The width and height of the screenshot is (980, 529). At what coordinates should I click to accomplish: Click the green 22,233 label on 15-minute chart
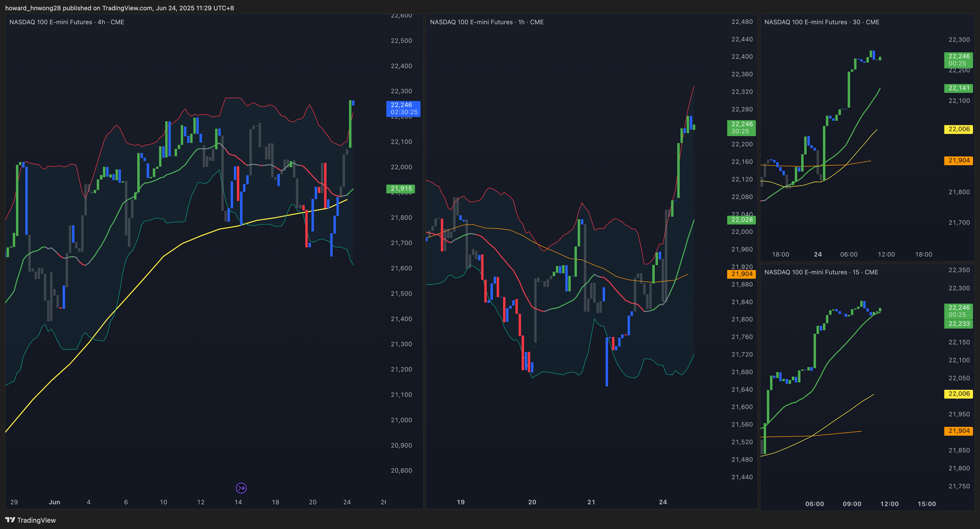pos(959,324)
